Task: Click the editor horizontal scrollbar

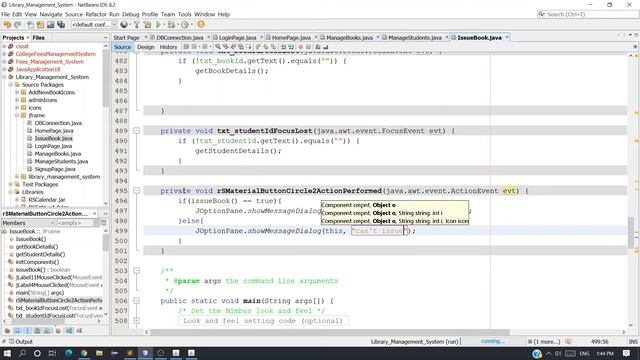Action: pos(330,332)
